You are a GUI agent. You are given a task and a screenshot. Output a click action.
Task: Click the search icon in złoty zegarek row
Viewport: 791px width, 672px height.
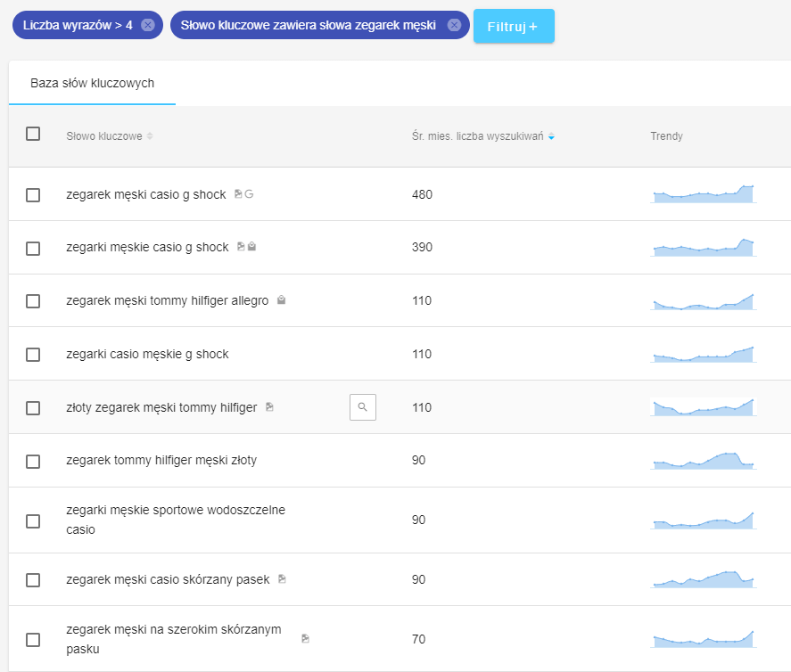(x=362, y=407)
